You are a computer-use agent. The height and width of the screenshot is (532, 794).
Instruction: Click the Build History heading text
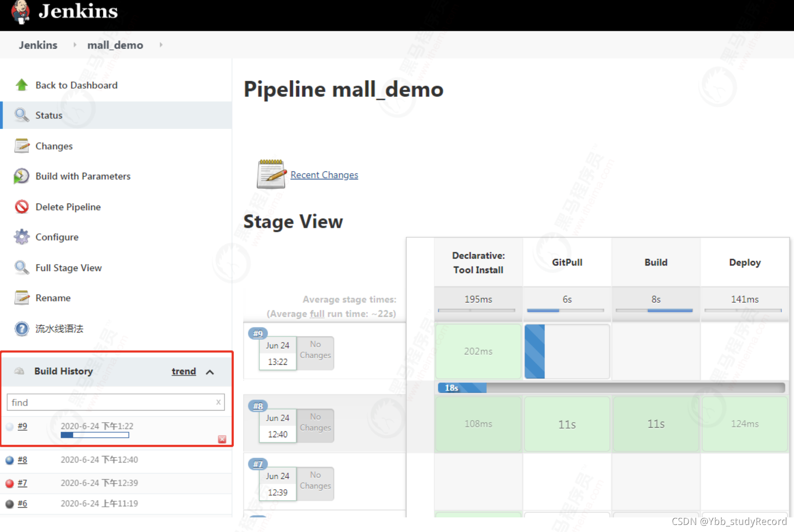[63, 371]
